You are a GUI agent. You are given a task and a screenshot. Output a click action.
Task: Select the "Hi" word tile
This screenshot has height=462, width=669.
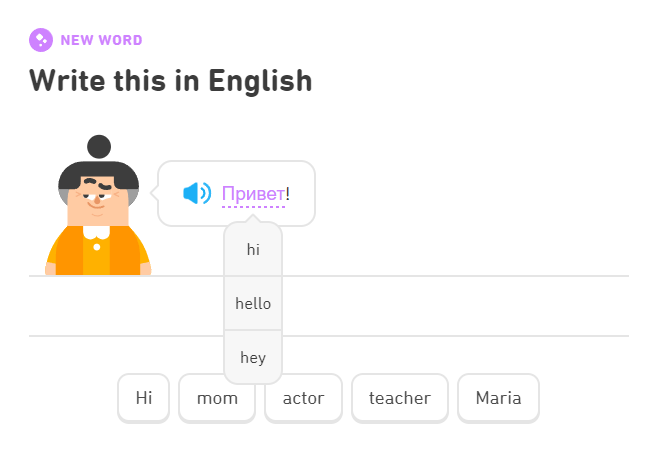(x=144, y=398)
